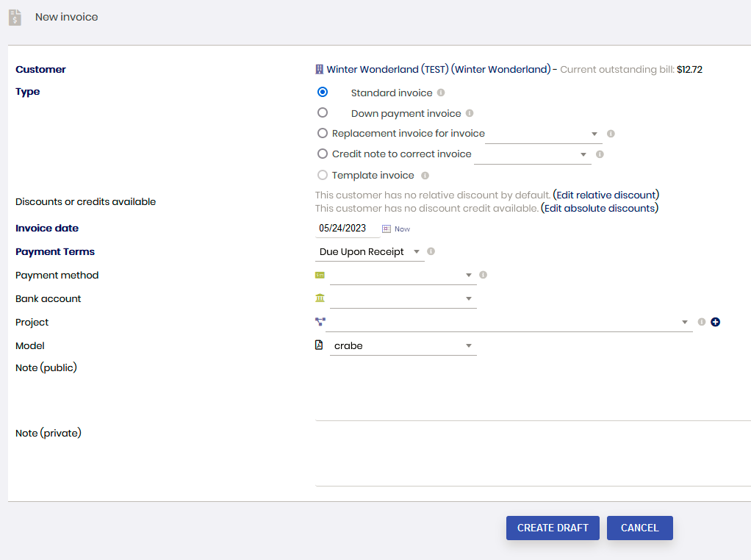Viewport: 751px width, 560px height.
Task: Click the Winter Wonderland customer link
Action: click(x=437, y=70)
